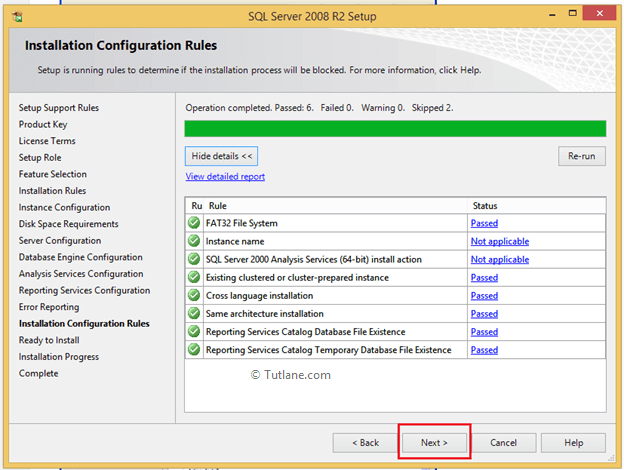Select Reporting Services Configuration step
Screen dimensions: 624x470
click(x=84, y=291)
